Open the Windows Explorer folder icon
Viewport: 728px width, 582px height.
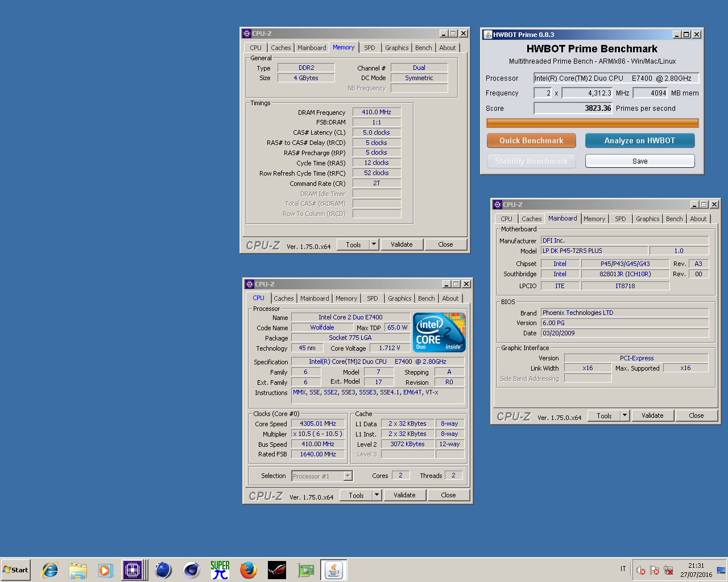click(78, 570)
